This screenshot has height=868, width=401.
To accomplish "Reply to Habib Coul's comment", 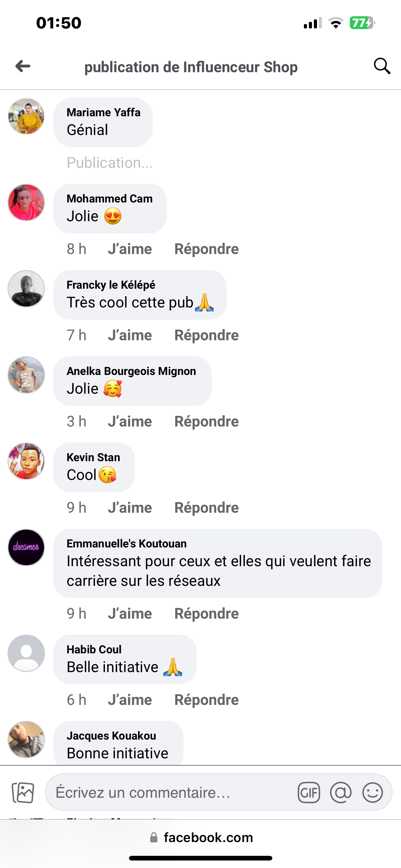I will coord(206,700).
